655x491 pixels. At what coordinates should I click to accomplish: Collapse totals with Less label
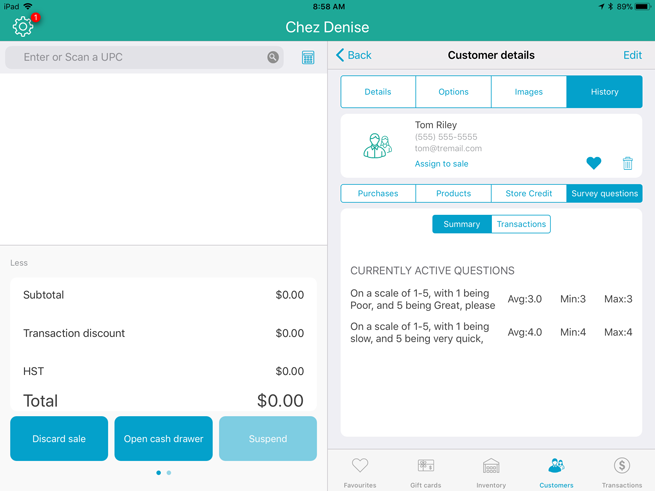tap(19, 263)
